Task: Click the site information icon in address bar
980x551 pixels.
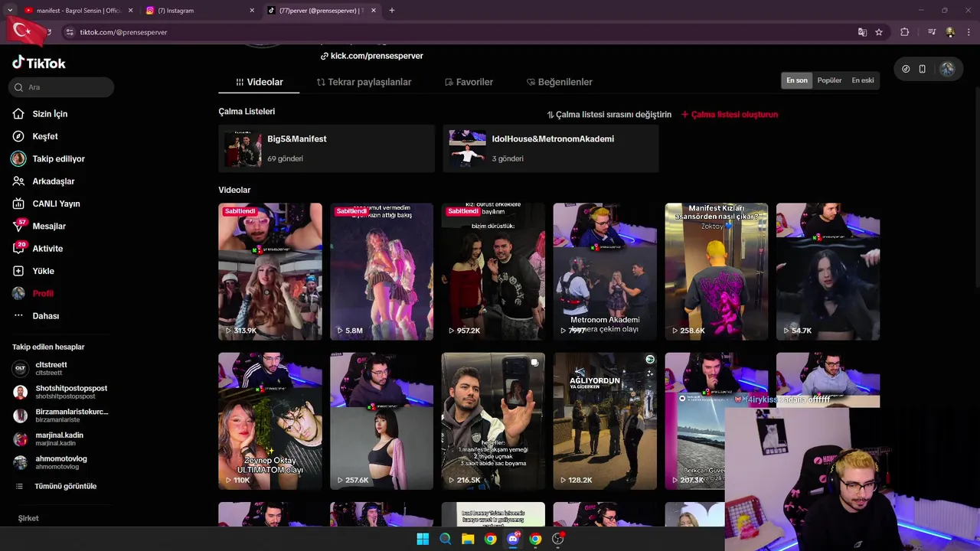Action: 70,32
